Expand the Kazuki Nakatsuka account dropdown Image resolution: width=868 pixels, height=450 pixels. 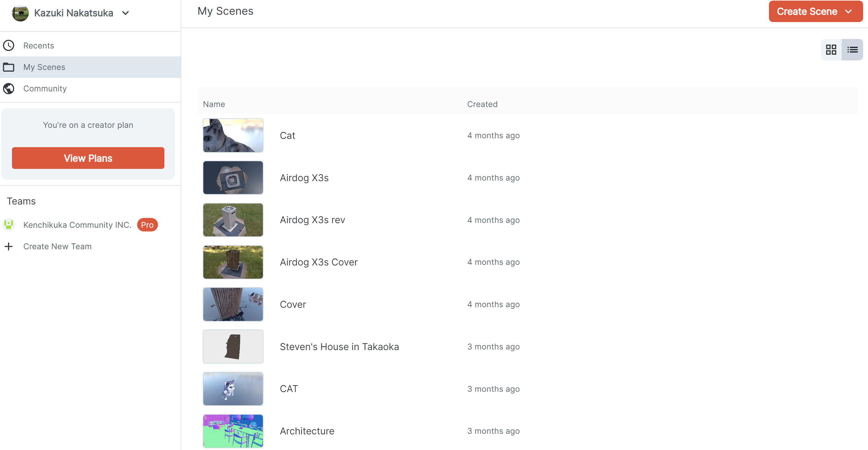pos(125,13)
